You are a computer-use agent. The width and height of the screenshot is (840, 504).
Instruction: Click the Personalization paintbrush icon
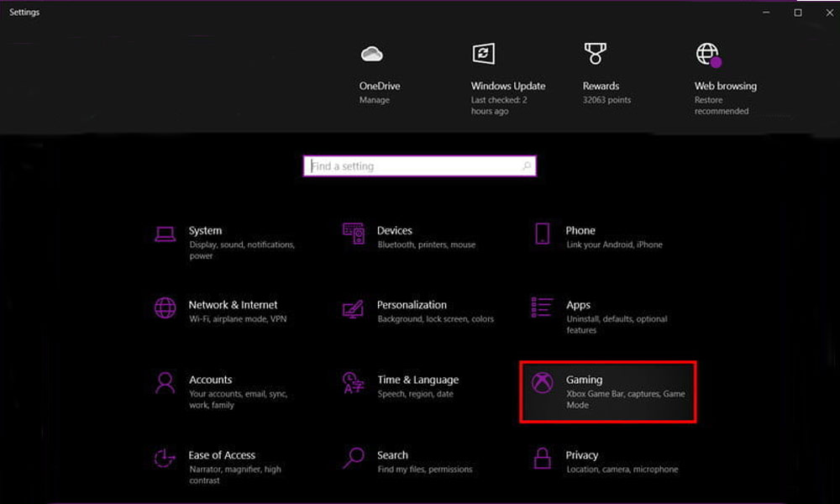pos(353,309)
